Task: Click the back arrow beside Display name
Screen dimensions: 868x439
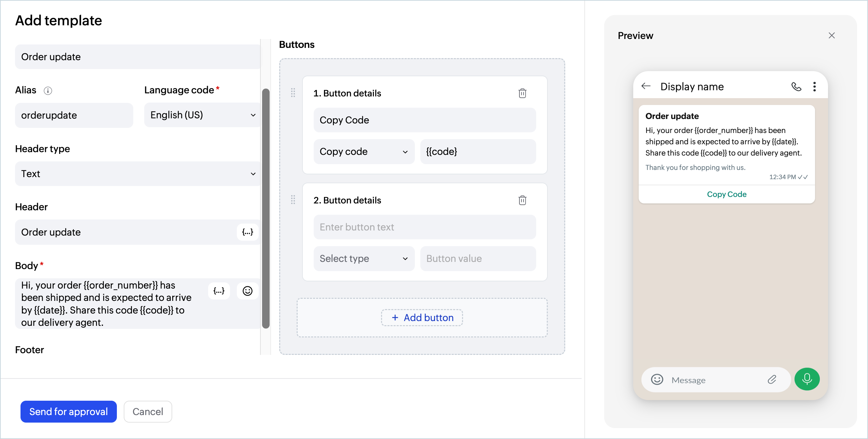Action: click(x=646, y=87)
